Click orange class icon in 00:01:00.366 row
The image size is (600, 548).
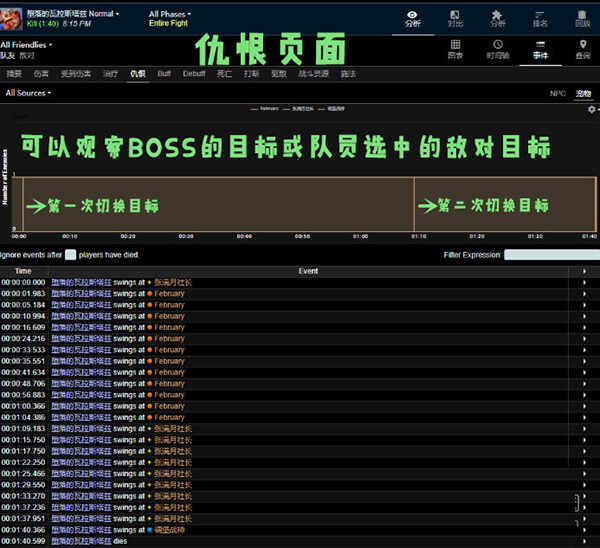point(150,406)
